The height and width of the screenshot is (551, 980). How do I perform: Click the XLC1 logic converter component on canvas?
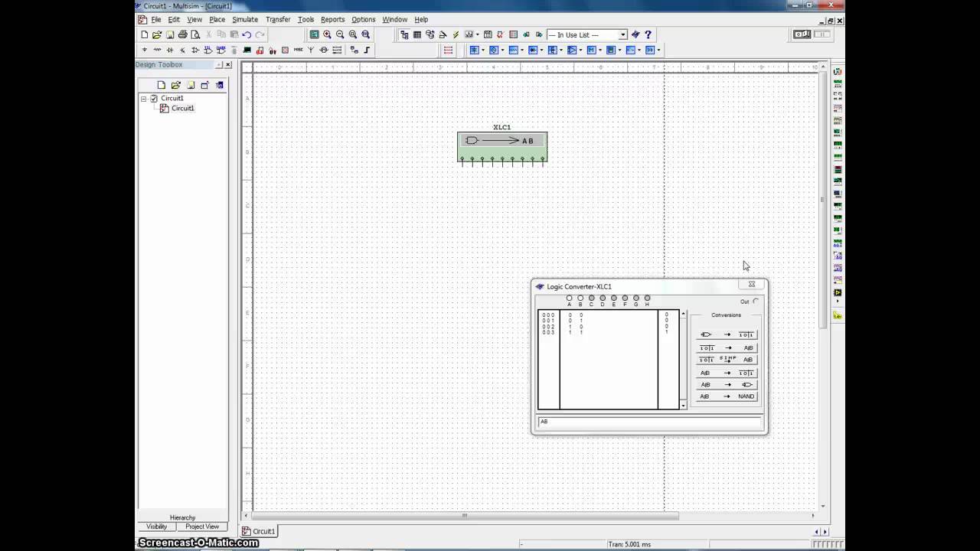coord(502,146)
